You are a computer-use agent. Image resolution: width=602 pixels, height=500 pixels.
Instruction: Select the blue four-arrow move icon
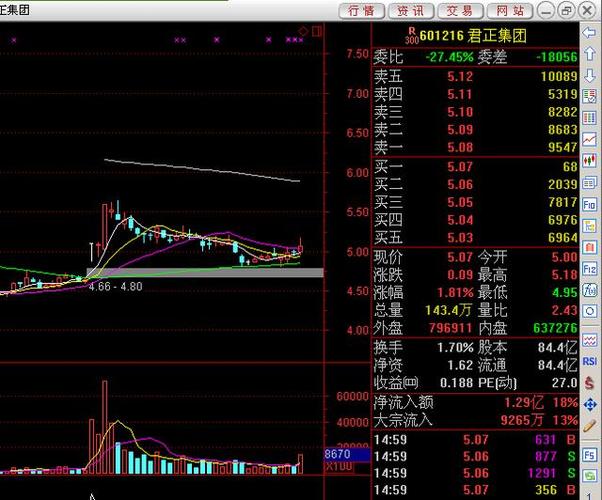point(589,404)
